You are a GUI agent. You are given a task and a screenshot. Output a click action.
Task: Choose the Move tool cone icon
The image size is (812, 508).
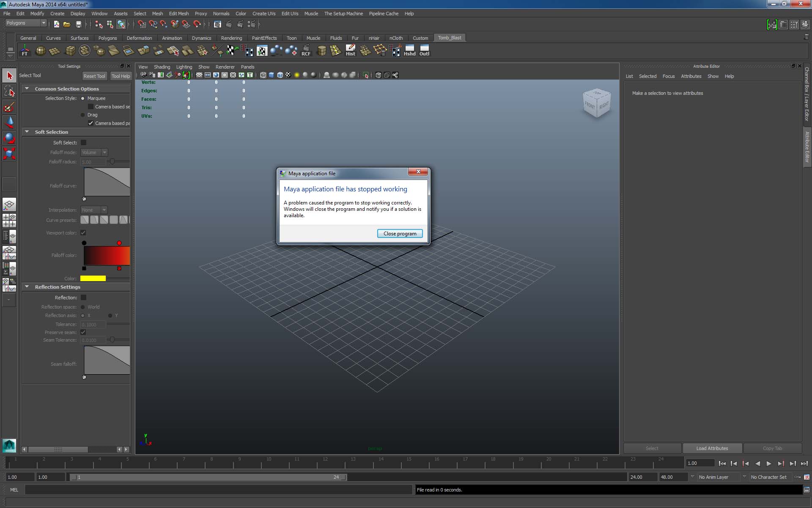(x=9, y=123)
